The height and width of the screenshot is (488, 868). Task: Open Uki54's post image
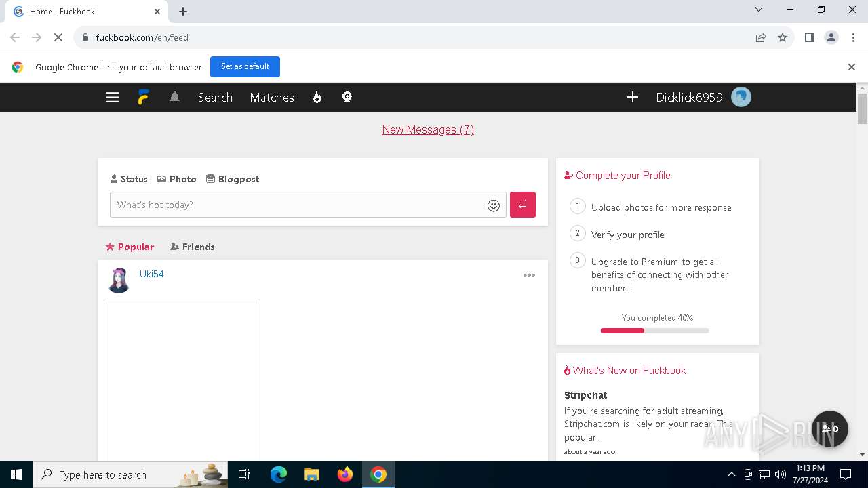[182, 382]
